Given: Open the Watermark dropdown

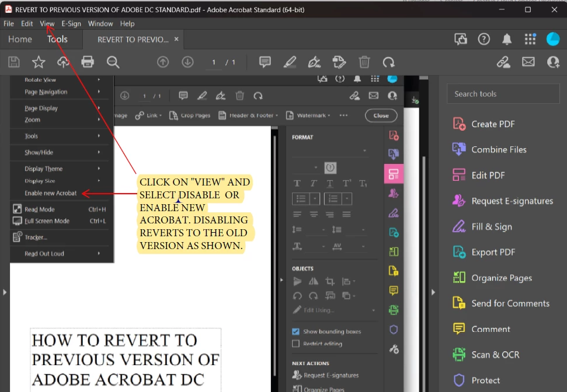Looking at the screenshot, I should point(308,116).
